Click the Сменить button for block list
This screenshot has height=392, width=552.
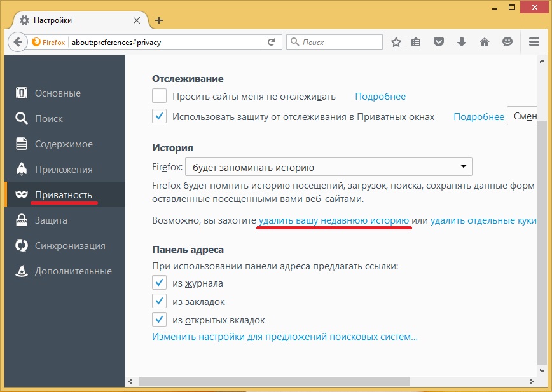point(522,116)
